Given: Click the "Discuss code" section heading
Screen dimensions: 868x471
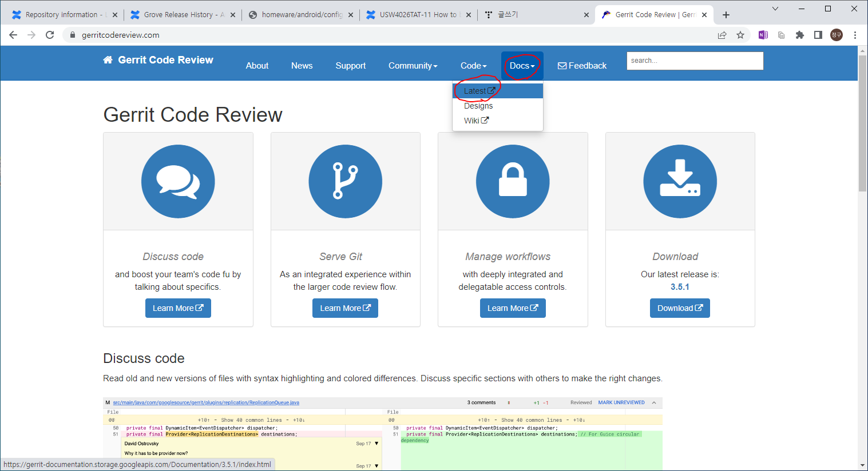Looking at the screenshot, I should pyautogui.click(x=144, y=358).
